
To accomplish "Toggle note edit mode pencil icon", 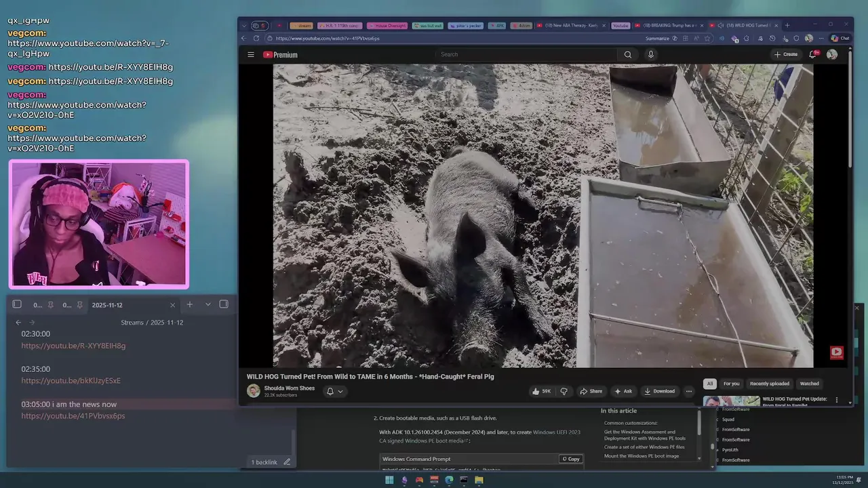I will point(287,462).
